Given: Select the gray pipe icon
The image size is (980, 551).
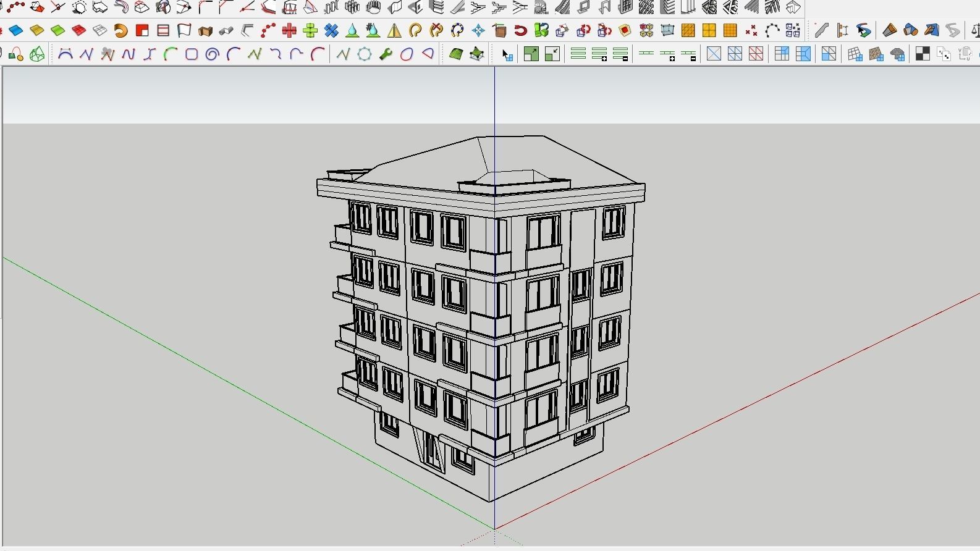Looking at the screenshot, I should click(x=226, y=31).
